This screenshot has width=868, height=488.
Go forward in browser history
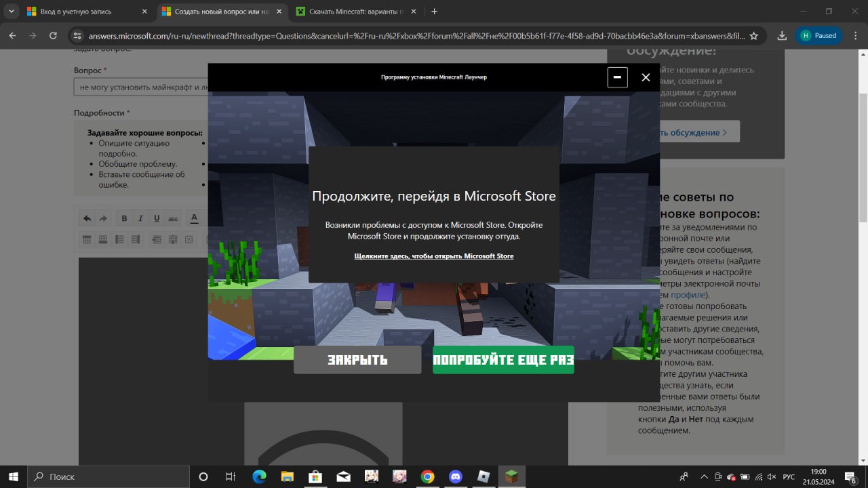click(x=33, y=35)
